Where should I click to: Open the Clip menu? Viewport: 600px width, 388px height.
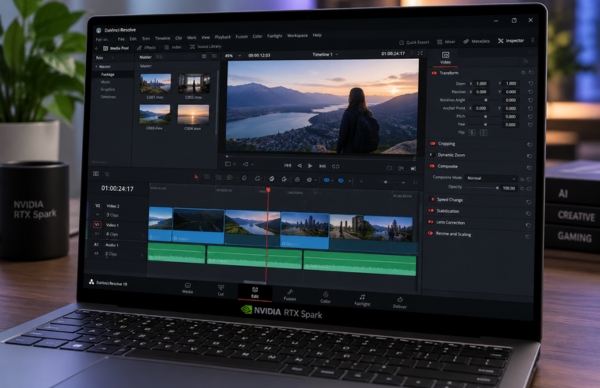point(179,38)
